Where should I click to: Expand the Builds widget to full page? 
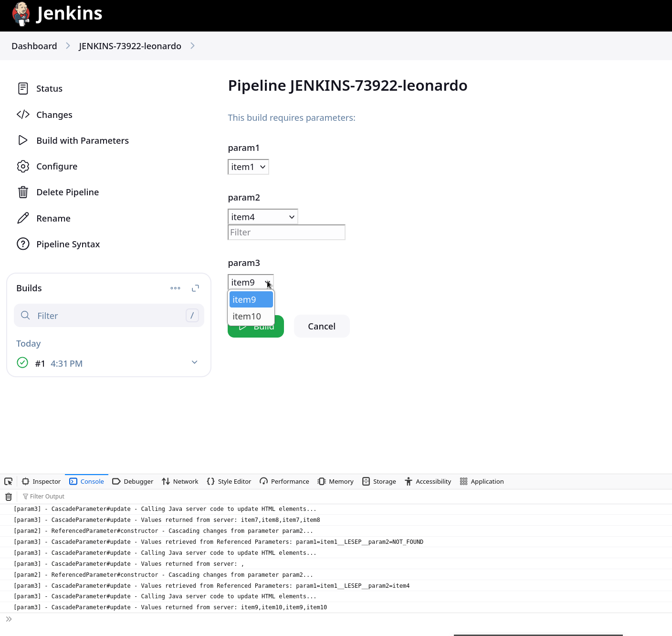click(195, 288)
